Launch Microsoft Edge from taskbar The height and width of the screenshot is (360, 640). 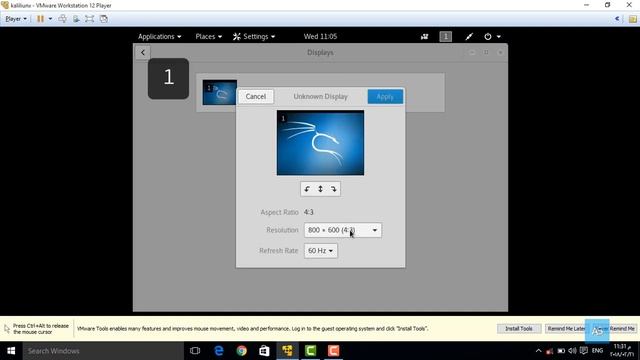(x=219, y=351)
